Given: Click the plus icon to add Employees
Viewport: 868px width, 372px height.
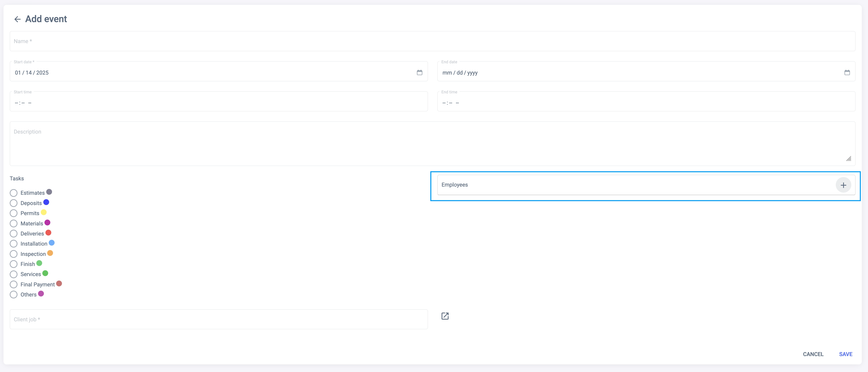Looking at the screenshot, I should [843, 185].
